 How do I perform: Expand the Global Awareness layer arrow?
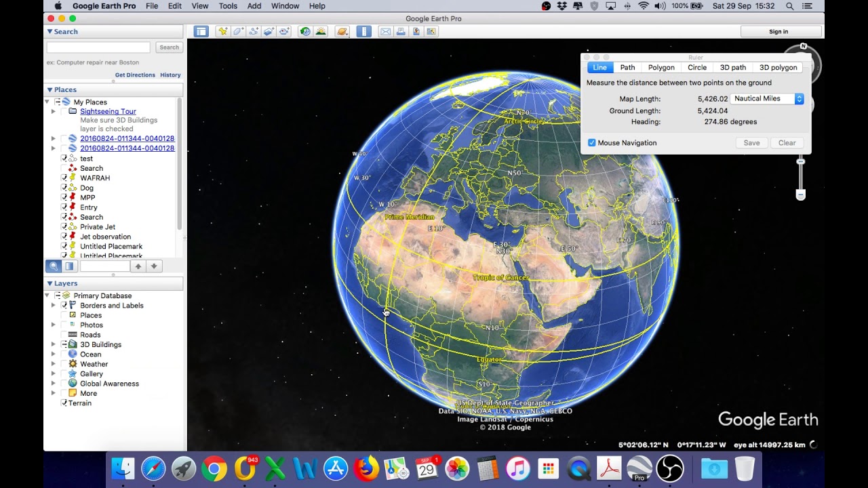tap(54, 384)
